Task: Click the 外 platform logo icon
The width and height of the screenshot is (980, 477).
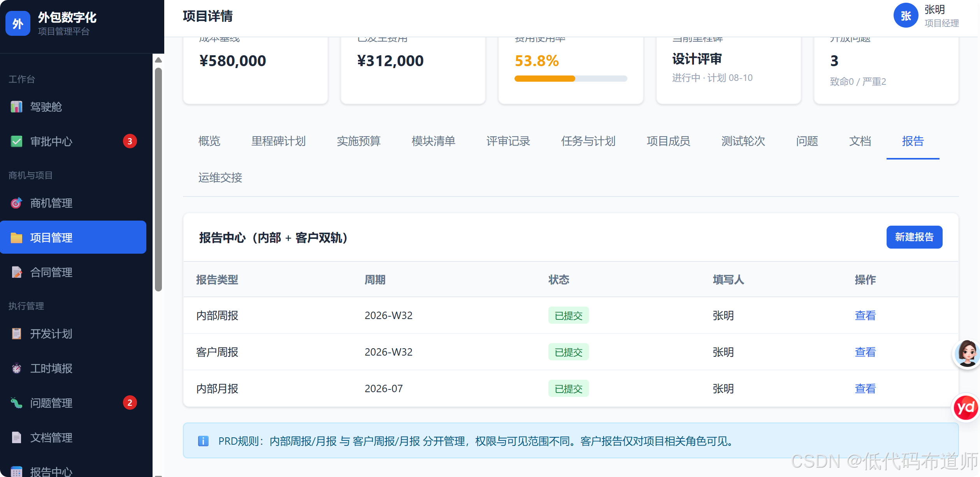Action: [x=18, y=23]
